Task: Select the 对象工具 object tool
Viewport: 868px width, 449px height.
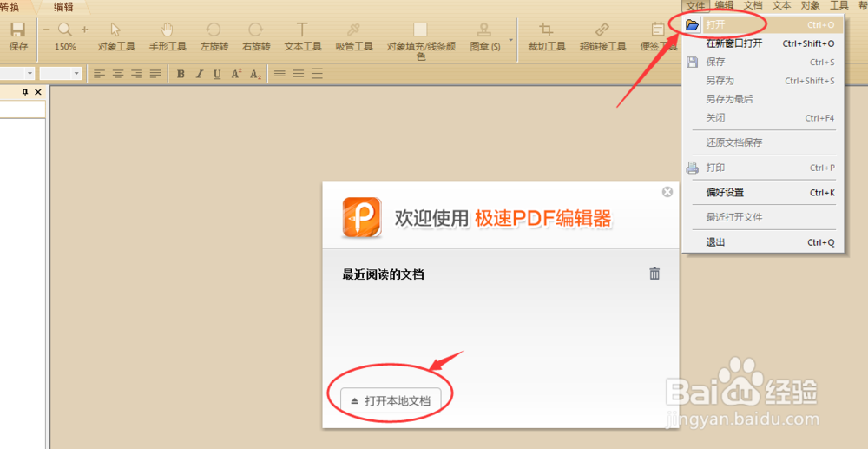Action: 116,36
